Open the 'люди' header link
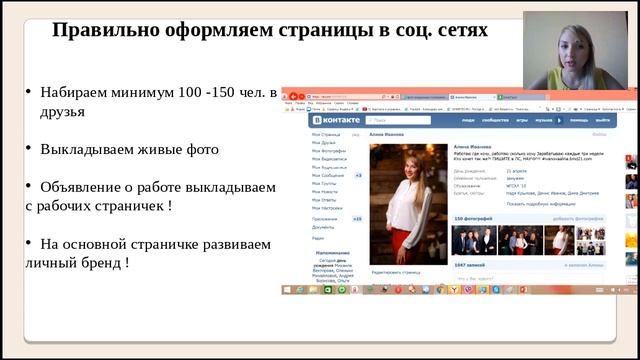 coord(468,120)
